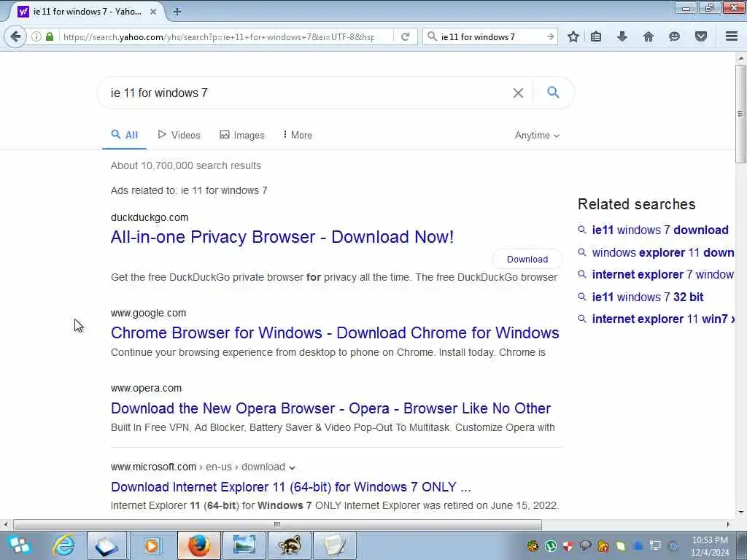The width and height of the screenshot is (747, 560).
Task: Open the taskbar clock showing 10:53 PM
Action: [710, 546]
